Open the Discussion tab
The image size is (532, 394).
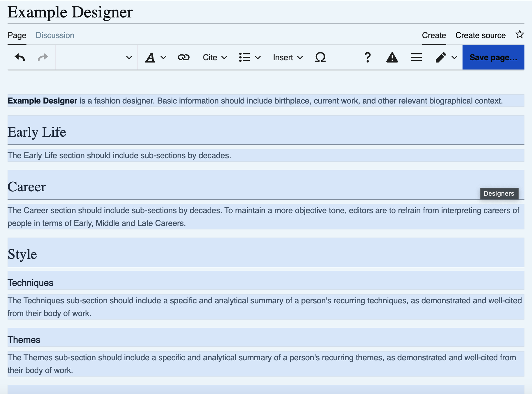55,35
